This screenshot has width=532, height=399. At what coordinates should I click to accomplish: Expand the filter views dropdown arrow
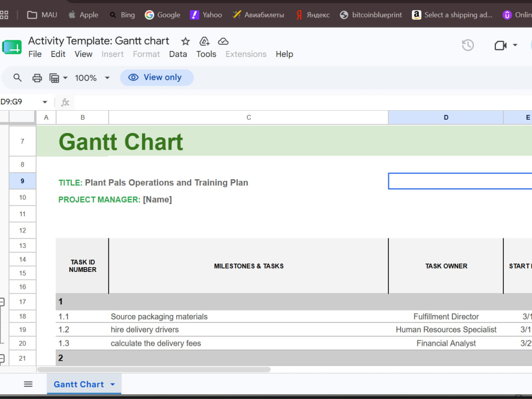click(x=65, y=78)
